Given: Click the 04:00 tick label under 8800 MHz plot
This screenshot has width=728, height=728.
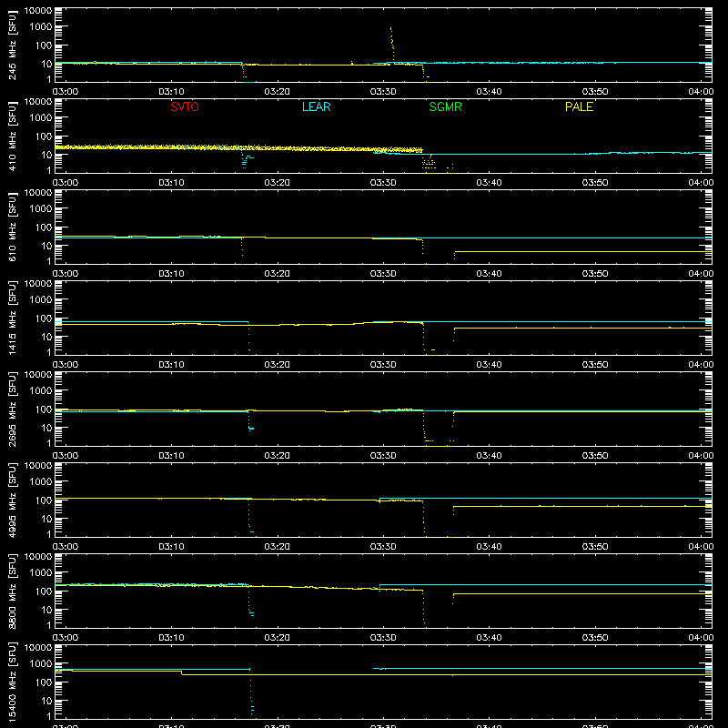Looking at the screenshot, I should pos(701,638).
